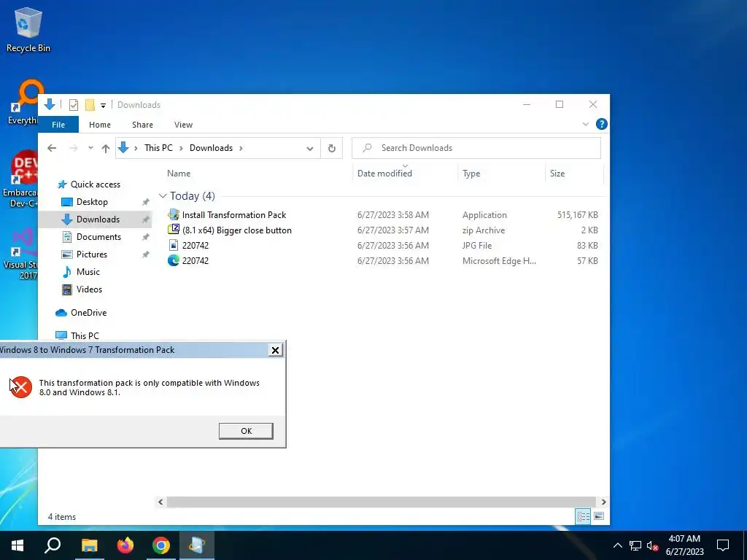The width and height of the screenshot is (747, 560).
Task: Go back with the back arrow
Action: point(52,148)
